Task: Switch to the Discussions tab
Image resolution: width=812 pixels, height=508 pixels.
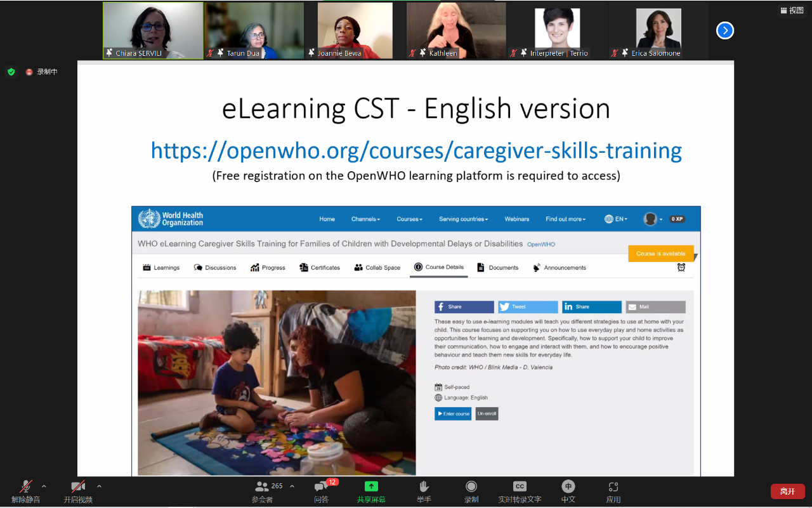Action: 215,268
